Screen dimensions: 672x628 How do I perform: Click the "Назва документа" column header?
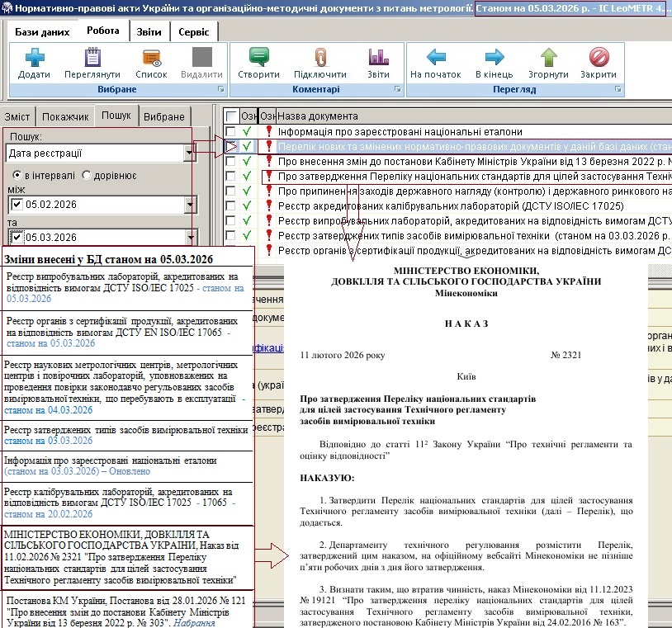318,116
